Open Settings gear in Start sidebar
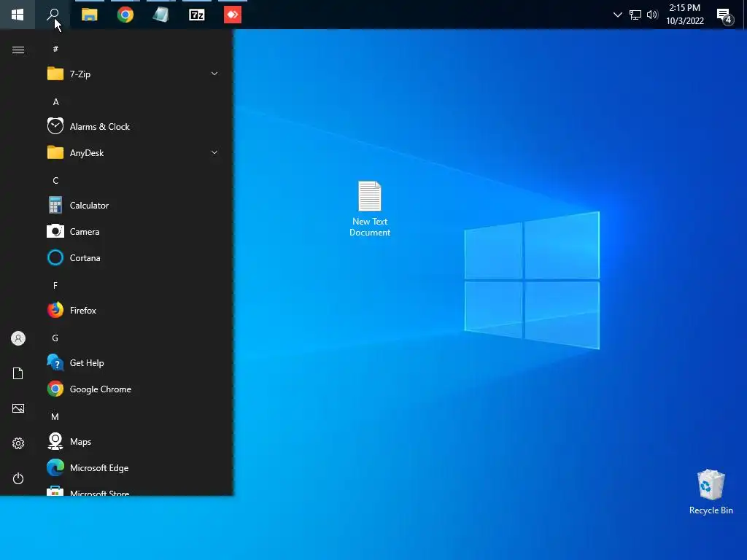 pyautogui.click(x=18, y=443)
